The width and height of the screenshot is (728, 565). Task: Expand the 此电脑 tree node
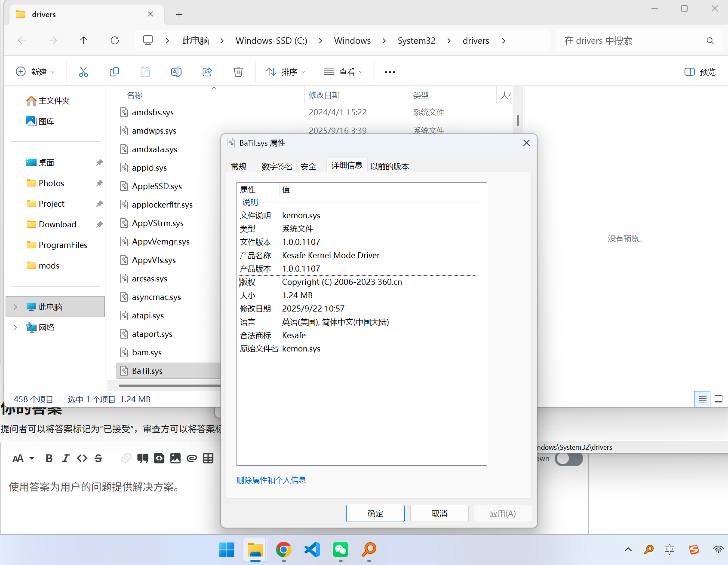pos(15,307)
